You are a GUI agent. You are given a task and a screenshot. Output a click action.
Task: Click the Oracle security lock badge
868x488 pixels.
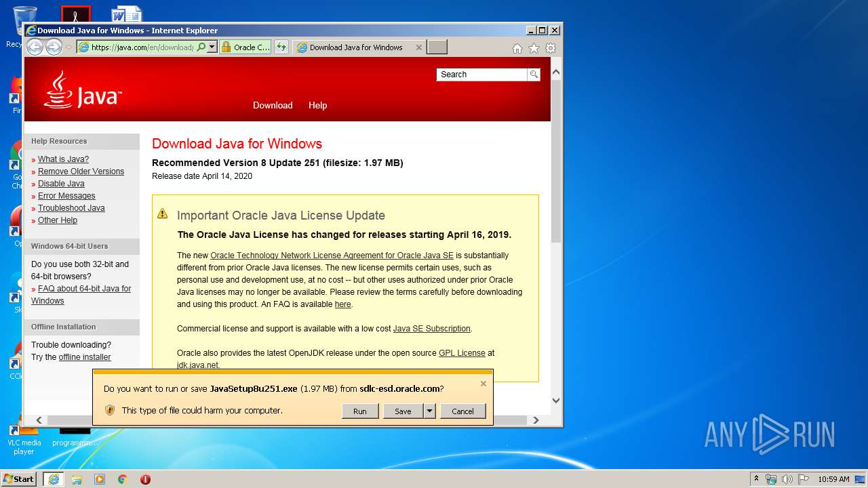coord(245,47)
